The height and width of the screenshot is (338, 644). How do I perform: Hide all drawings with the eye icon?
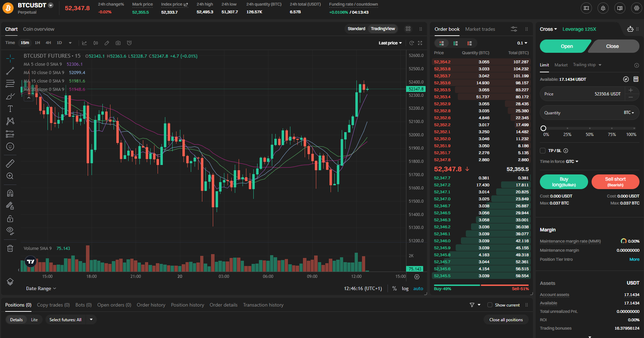click(x=10, y=231)
